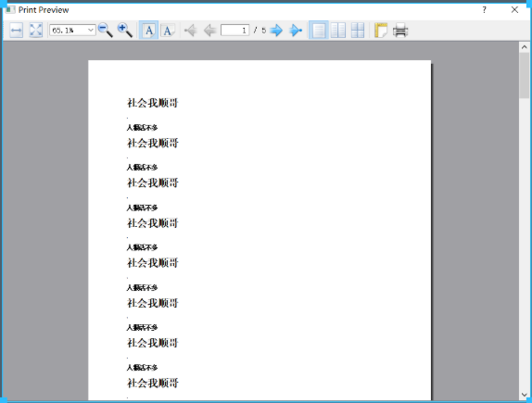Click the help question mark button
Viewport: 532px width, 403px height.
click(484, 10)
